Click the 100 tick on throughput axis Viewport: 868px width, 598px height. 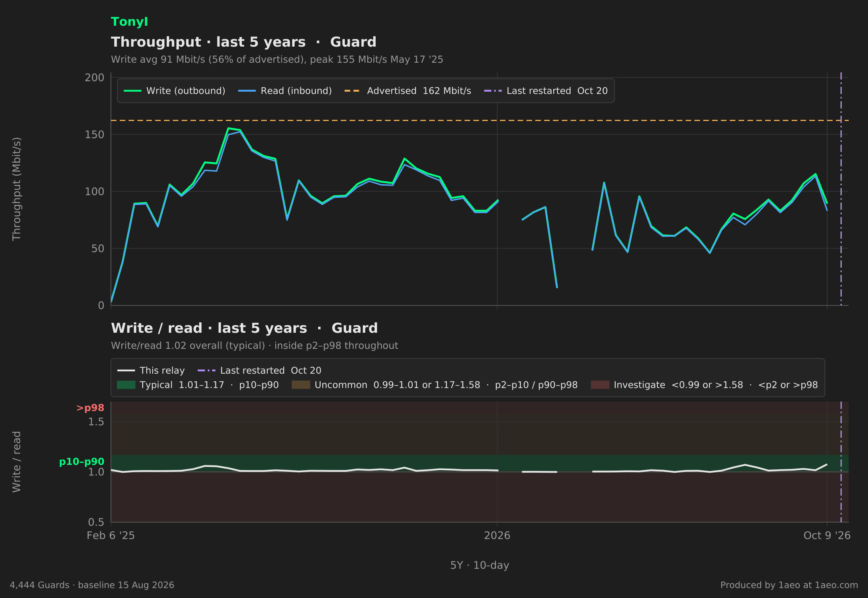pyautogui.click(x=94, y=192)
